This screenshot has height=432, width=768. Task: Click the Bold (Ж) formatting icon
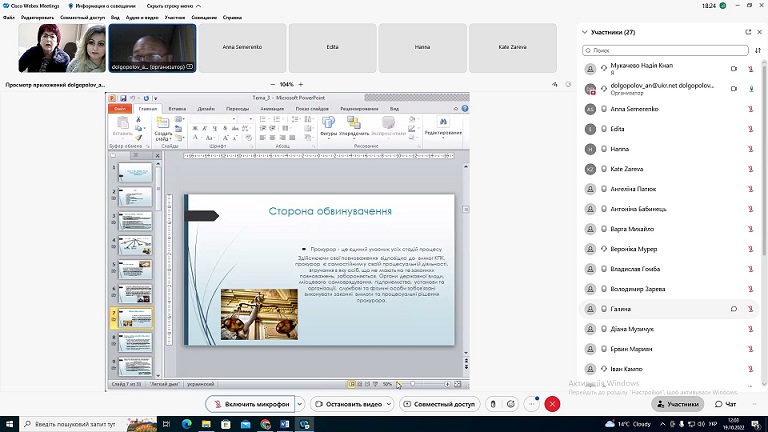(x=195, y=128)
